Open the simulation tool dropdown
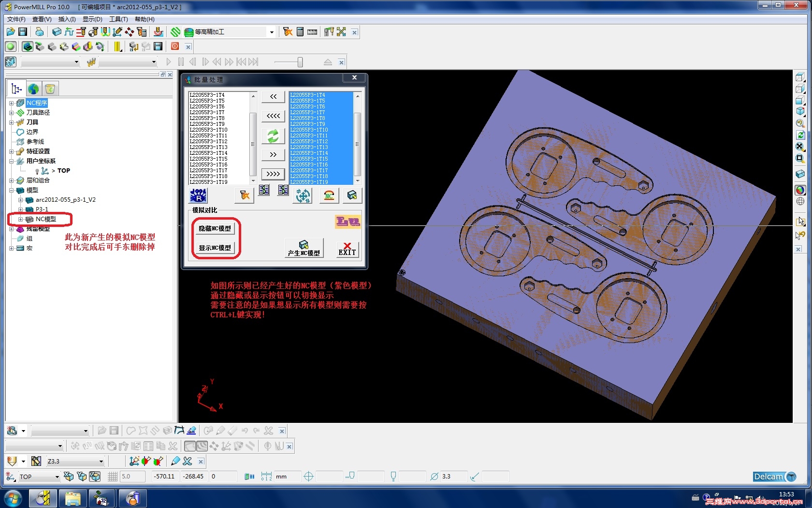Screen dimensions: 812x508 coord(154,62)
